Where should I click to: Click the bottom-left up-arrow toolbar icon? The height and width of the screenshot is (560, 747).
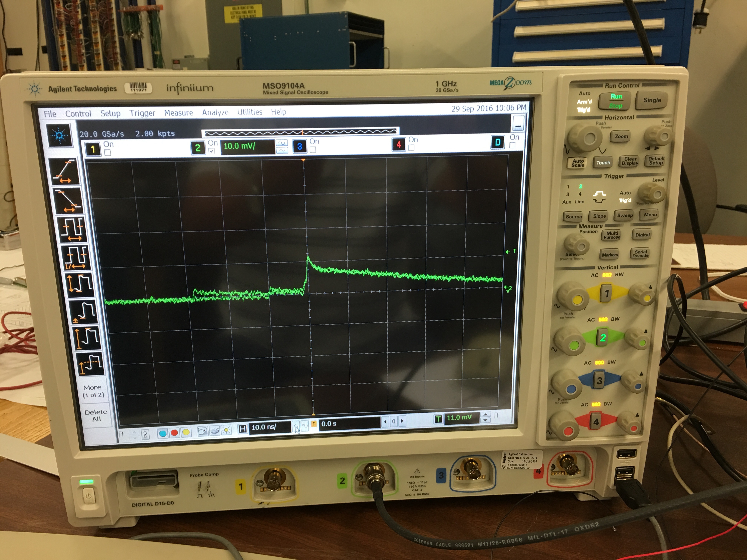[123, 434]
